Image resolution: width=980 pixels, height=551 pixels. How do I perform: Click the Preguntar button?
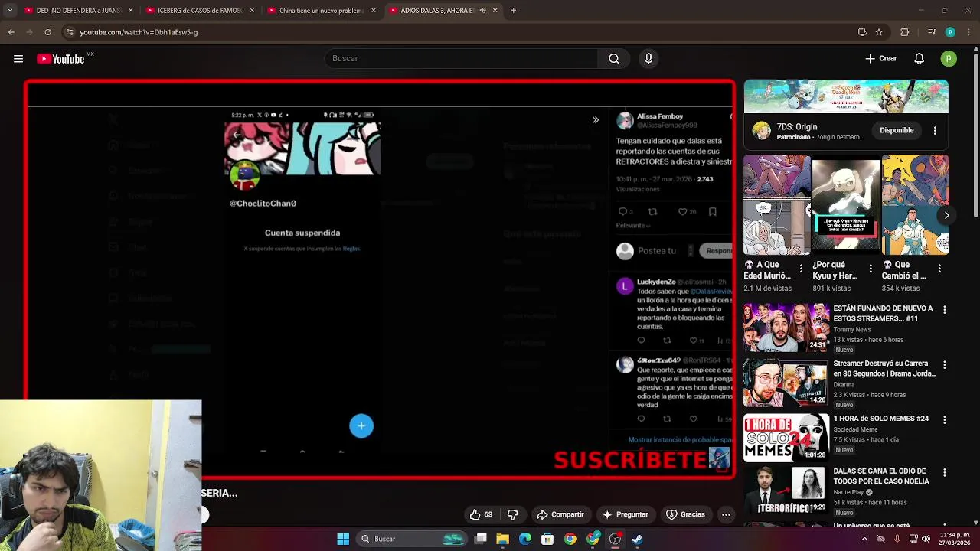pos(625,514)
